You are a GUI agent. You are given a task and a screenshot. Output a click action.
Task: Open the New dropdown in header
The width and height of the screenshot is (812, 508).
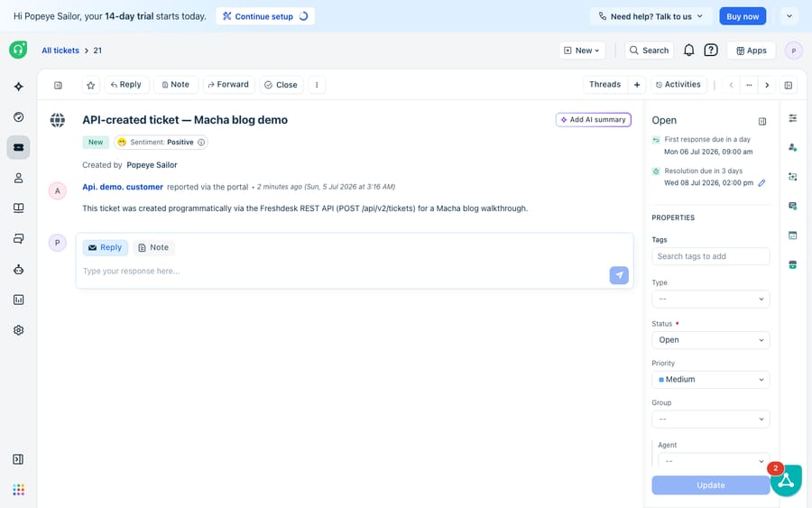[582, 51]
